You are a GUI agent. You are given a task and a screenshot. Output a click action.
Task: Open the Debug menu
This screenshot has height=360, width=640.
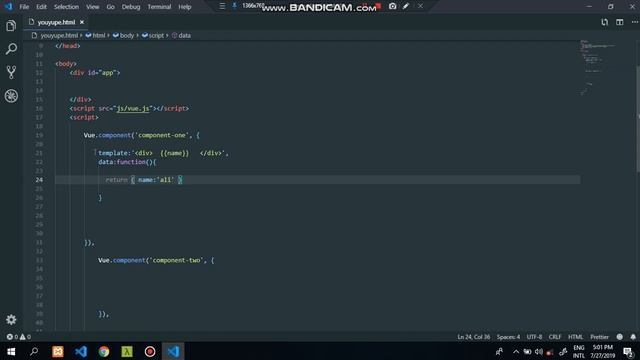coord(131,7)
